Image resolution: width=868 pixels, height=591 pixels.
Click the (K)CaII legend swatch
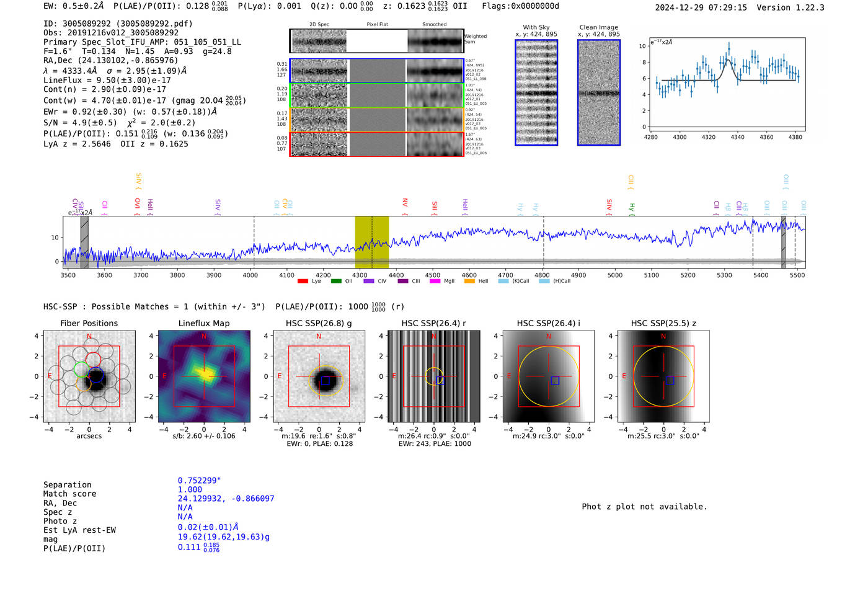(x=503, y=281)
